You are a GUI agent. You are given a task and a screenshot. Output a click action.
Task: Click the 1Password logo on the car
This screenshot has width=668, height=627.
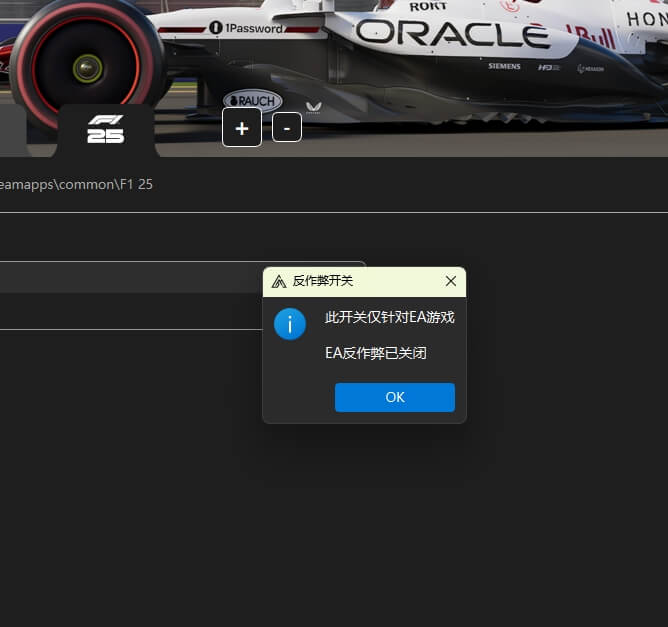246,28
